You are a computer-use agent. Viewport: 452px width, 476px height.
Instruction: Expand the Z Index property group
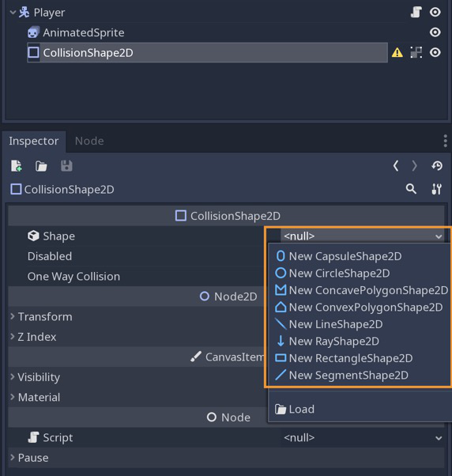[12, 337]
